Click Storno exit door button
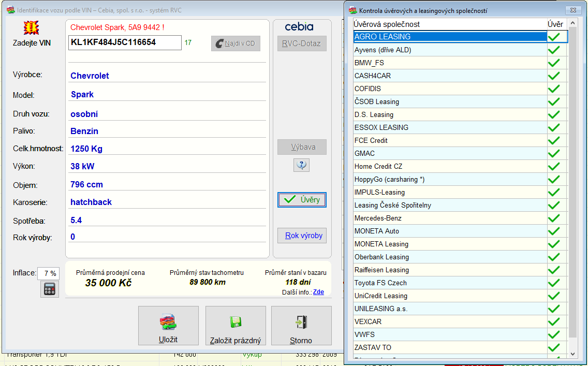This screenshot has width=588, height=366. coord(301,326)
